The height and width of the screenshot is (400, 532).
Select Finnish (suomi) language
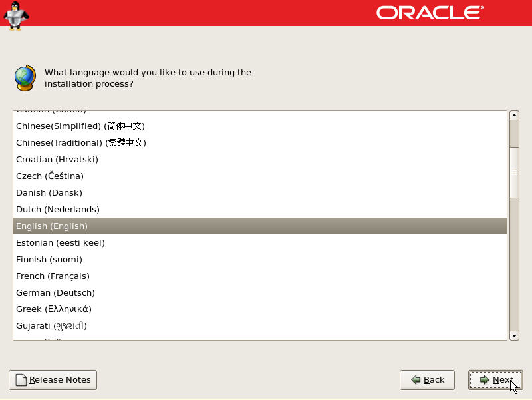pos(260,260)
